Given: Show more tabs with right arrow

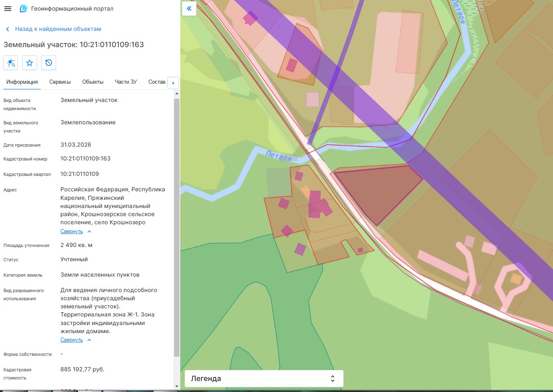Looking at the screenshot, I should click(x=173, y=83).
